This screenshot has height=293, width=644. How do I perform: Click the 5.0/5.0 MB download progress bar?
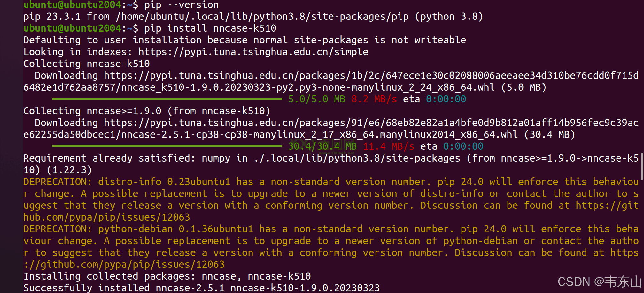pos(167,99)
